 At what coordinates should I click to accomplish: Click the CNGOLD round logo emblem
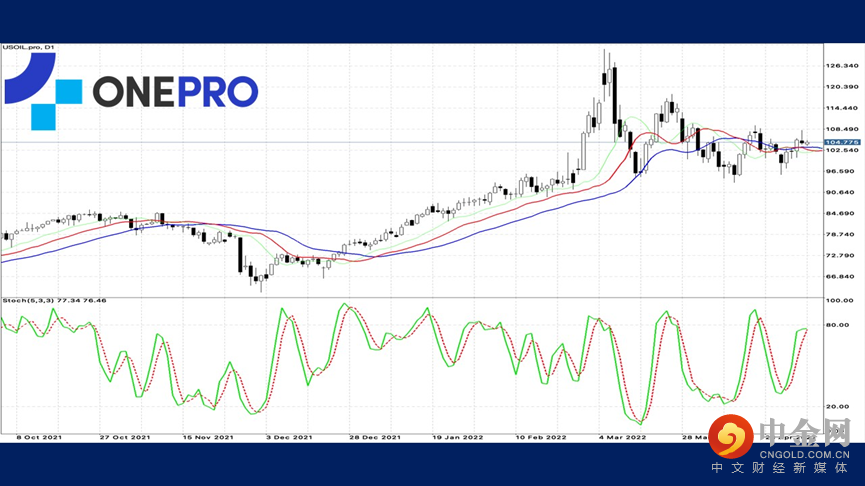(x=731, y=436)
